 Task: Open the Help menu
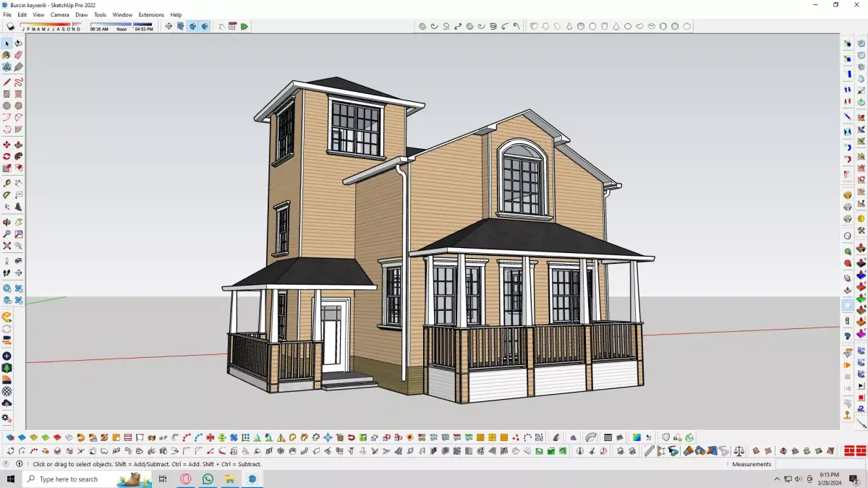pos(176,14)
